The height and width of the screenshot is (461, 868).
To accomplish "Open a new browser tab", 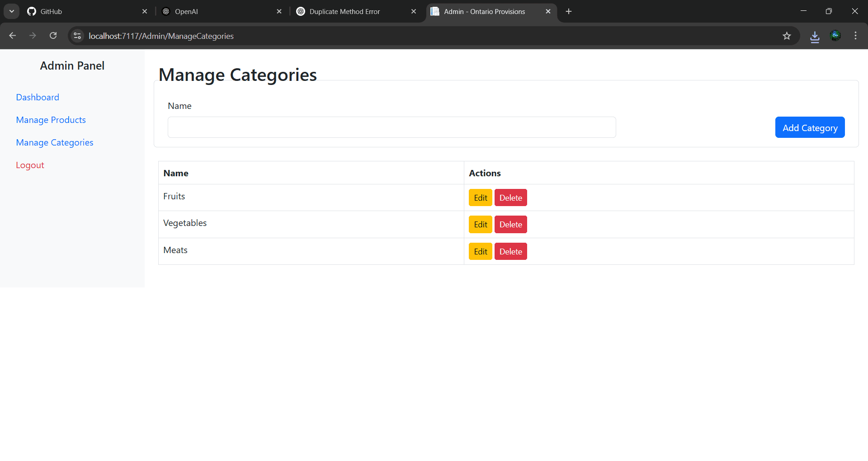I will pyautogui.click(x=569, y=11).
